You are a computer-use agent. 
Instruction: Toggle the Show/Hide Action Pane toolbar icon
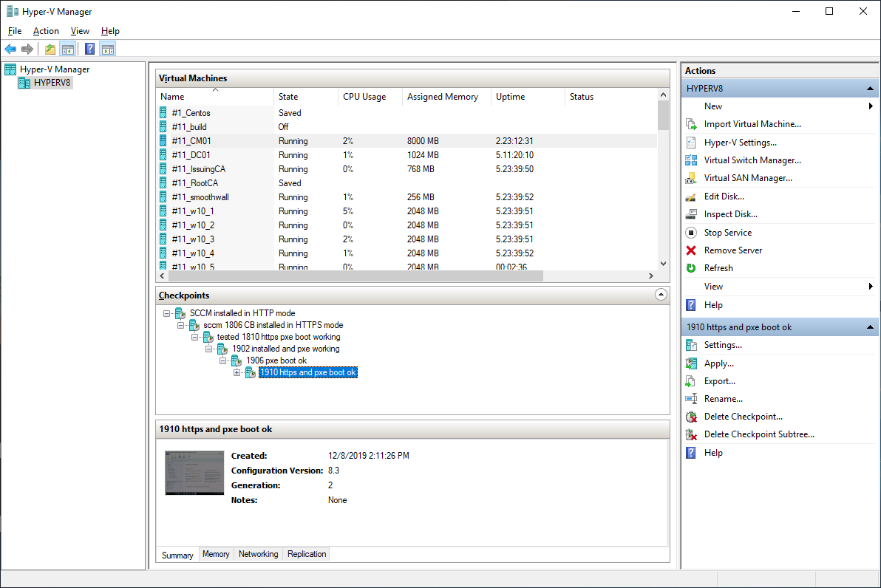108,49
